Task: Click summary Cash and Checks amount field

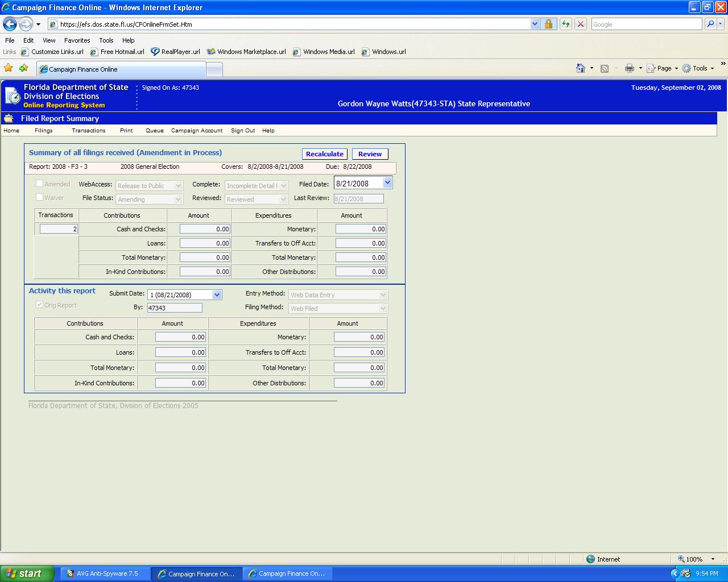Action: (x=205, y=229)
